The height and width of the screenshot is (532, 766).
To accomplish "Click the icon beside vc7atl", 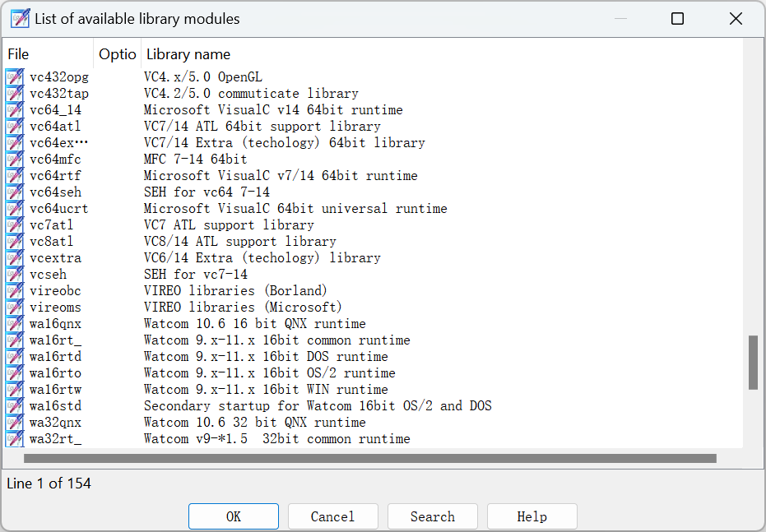I will coord(15,225).
